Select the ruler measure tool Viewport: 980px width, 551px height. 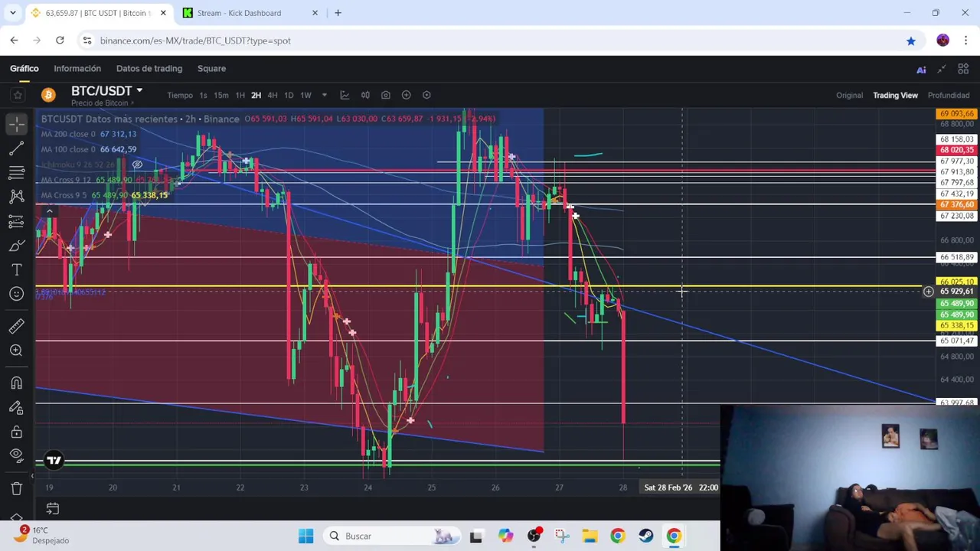(16, 327)
